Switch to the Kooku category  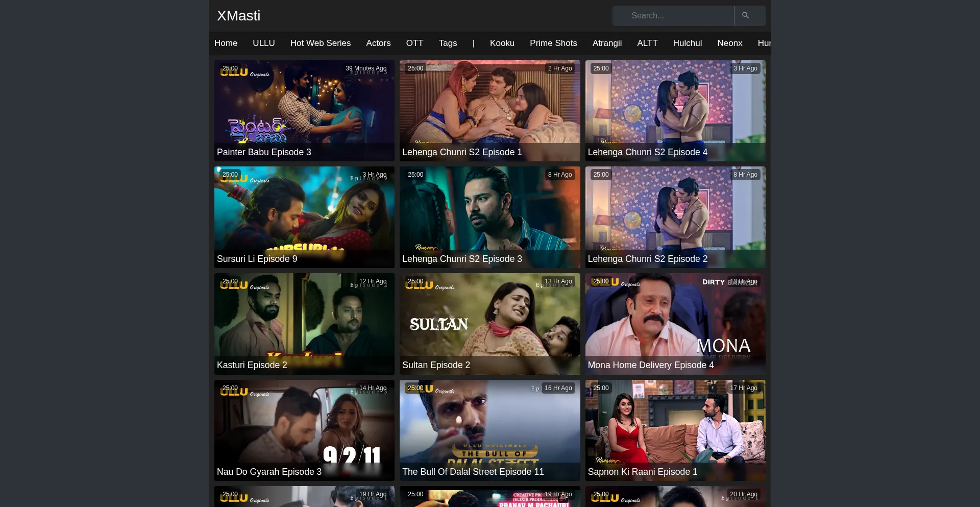click(x=502, y=43)
